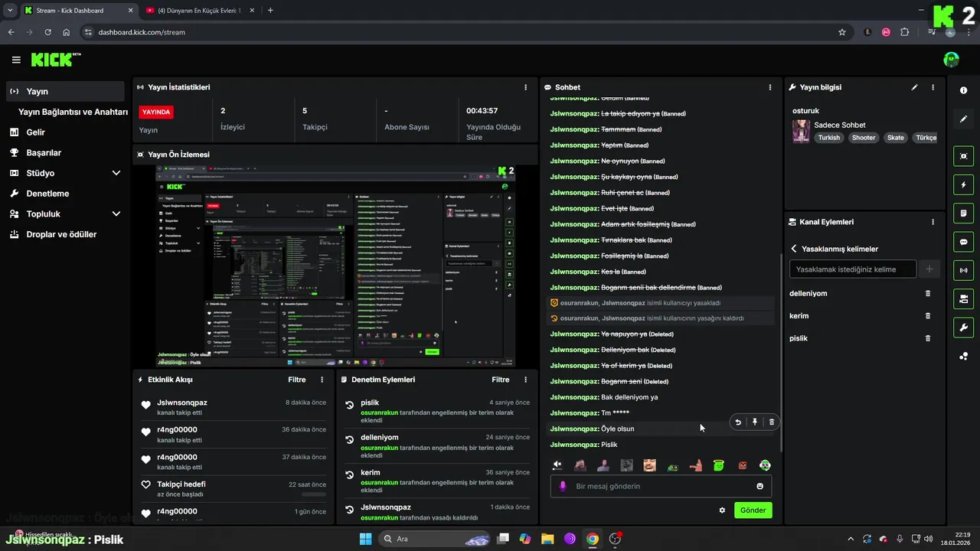980x551 pixels.
Task: Bookmark page with the star icon
Action: pos(842,32)
